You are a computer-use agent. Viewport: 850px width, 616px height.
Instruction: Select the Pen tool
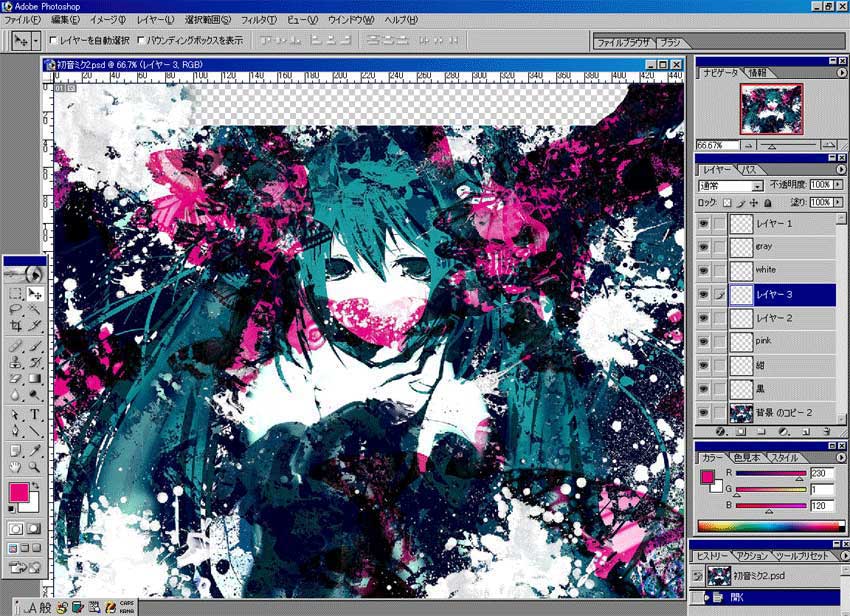click(x=15, y=432)
